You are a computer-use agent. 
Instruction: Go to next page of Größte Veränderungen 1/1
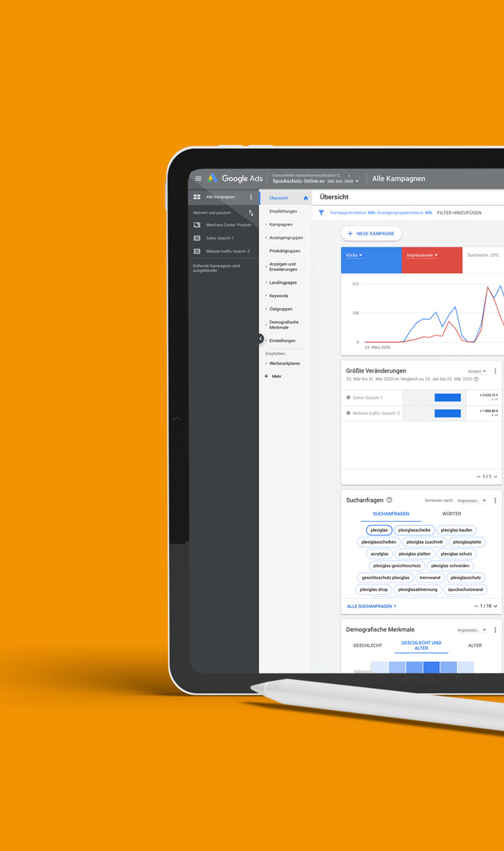[x=495, y=477]
